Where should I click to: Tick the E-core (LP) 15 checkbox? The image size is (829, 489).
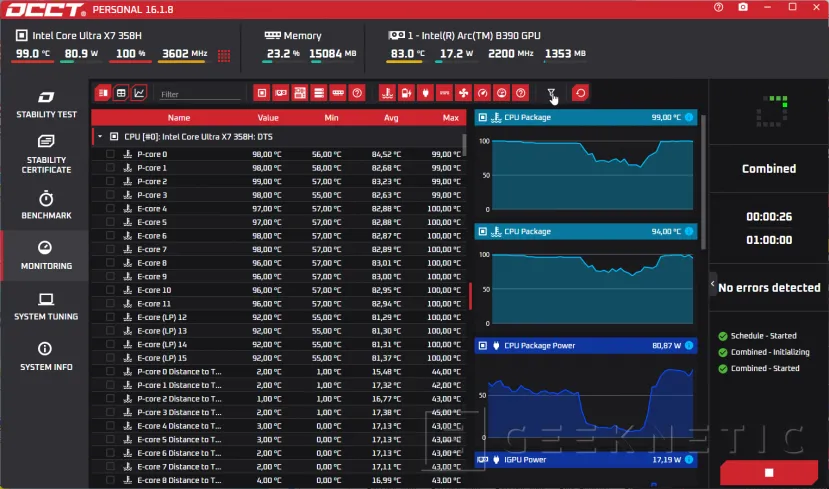click(x=110, y=358)
